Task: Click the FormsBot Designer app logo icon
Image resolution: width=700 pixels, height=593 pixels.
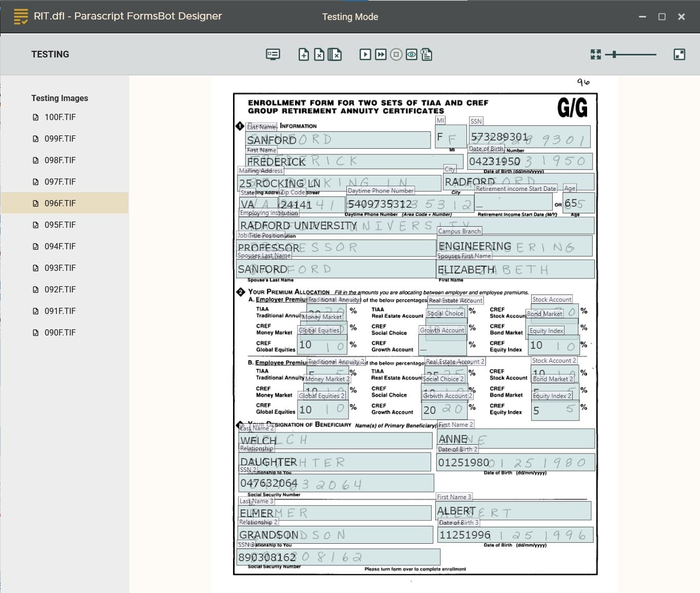Action: 21,16
